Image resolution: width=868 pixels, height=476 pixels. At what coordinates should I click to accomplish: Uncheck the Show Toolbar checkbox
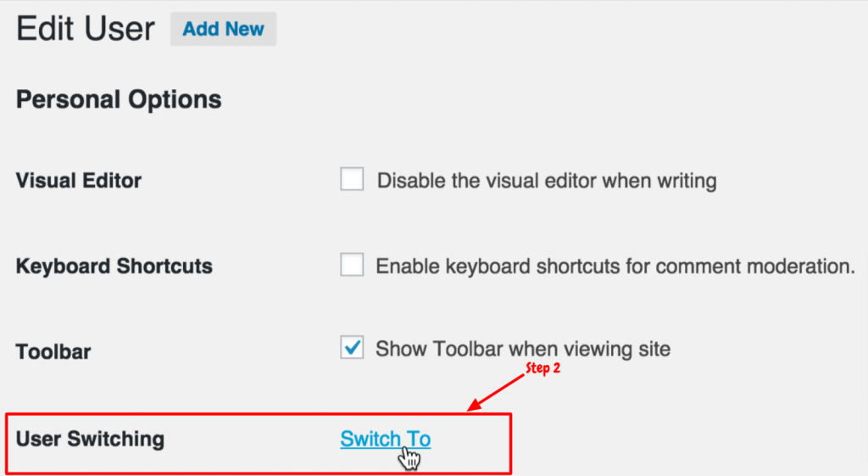tap(352, 347)
